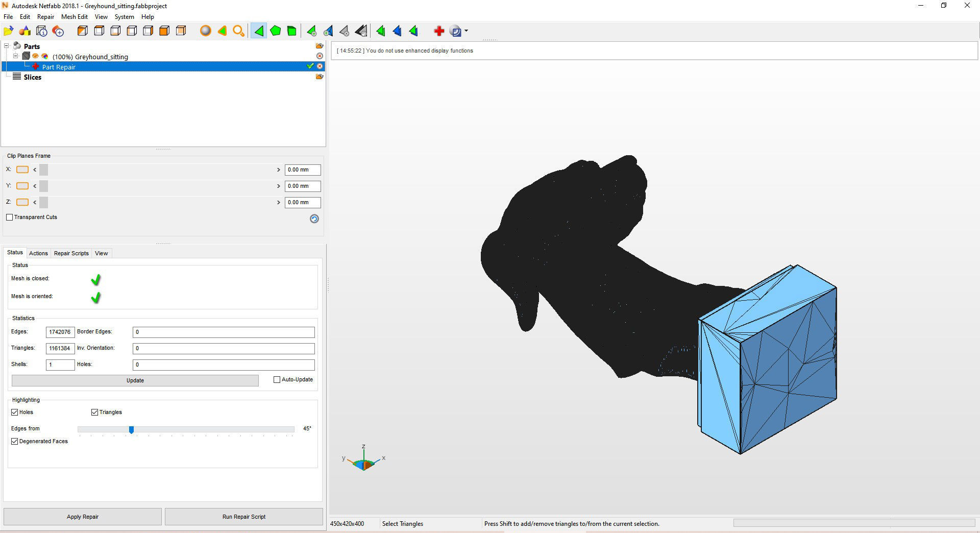Click the add part icon with plus
The image size is (980, 533).
click(x=58, y=31)
